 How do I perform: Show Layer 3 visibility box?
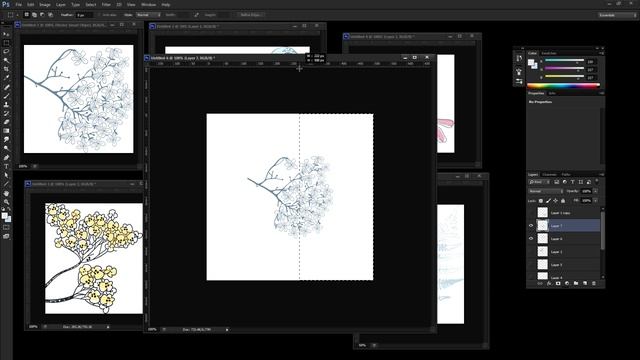(531, 265)
